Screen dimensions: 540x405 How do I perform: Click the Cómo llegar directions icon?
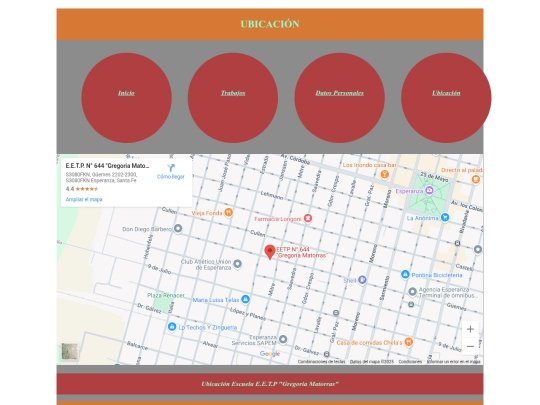click(171, 168)
